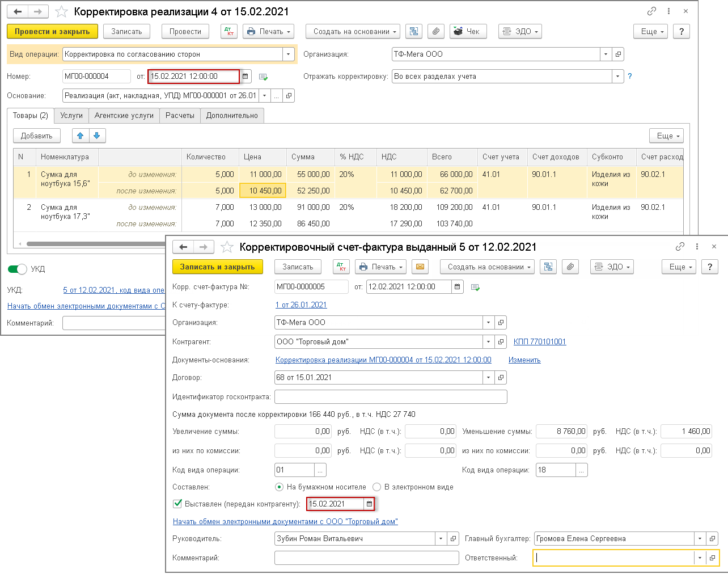The height and width of the screenshot is (574, 728).
Task: Click the posted-status icon next to the date 15.02.2021
Action: click(x=263, y=77)
